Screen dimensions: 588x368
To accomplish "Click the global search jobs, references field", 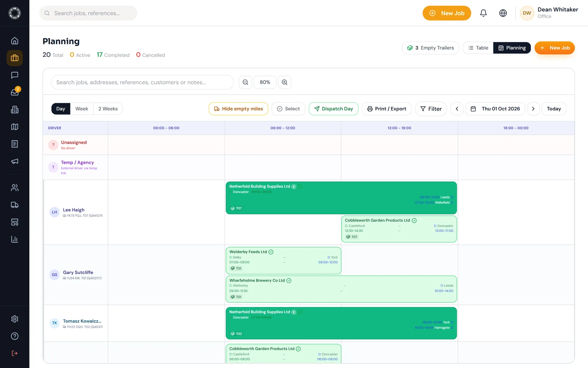I will [x=88, y=13].
